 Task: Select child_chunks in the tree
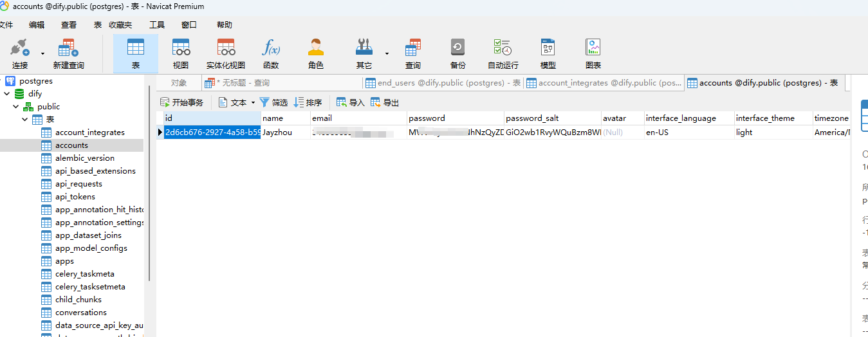coord(78,300)
